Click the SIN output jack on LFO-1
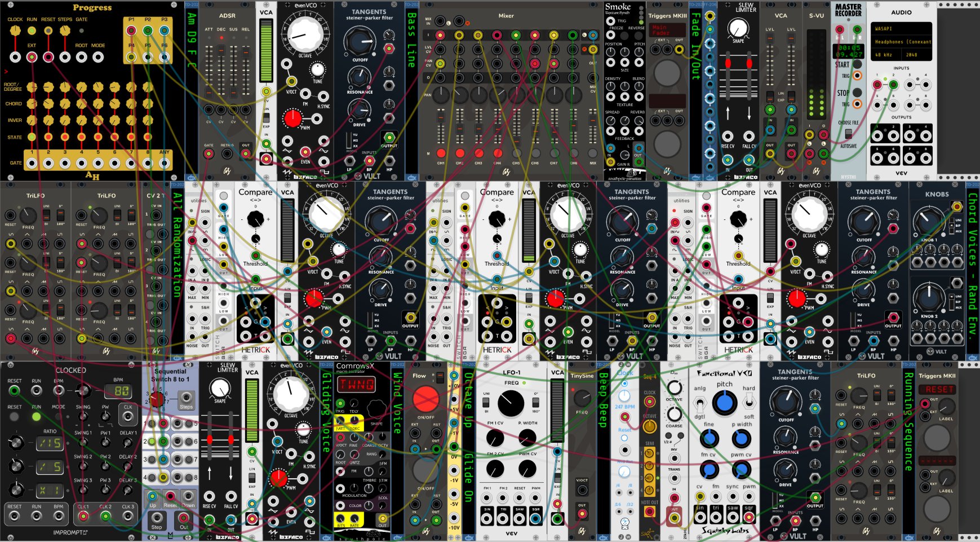The width and height of the screenshot is (980, 542). coord(486,518)
